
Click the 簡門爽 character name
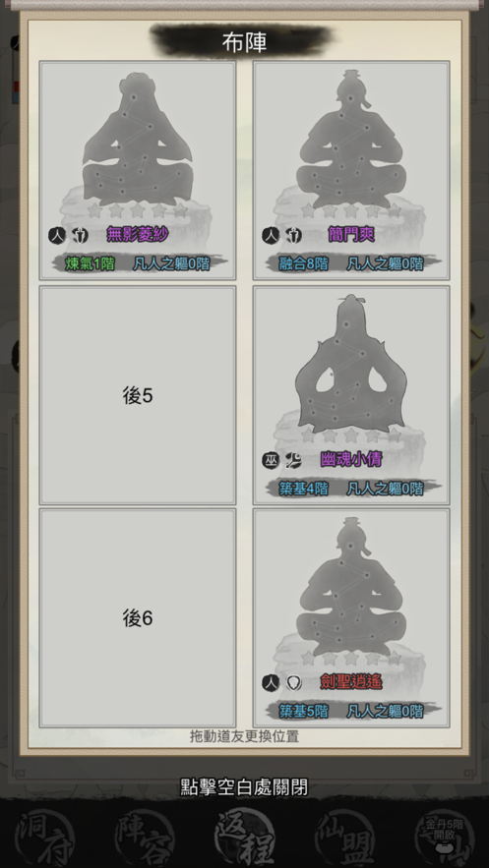click(x=351, y=235)
